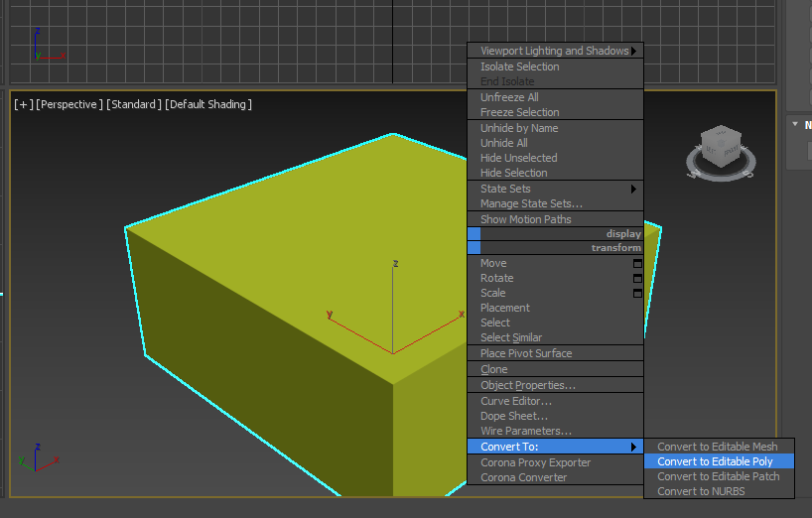Expand Viewport Lighting and Shadows submenu
The image size is (812, 518).
(555, 51)
